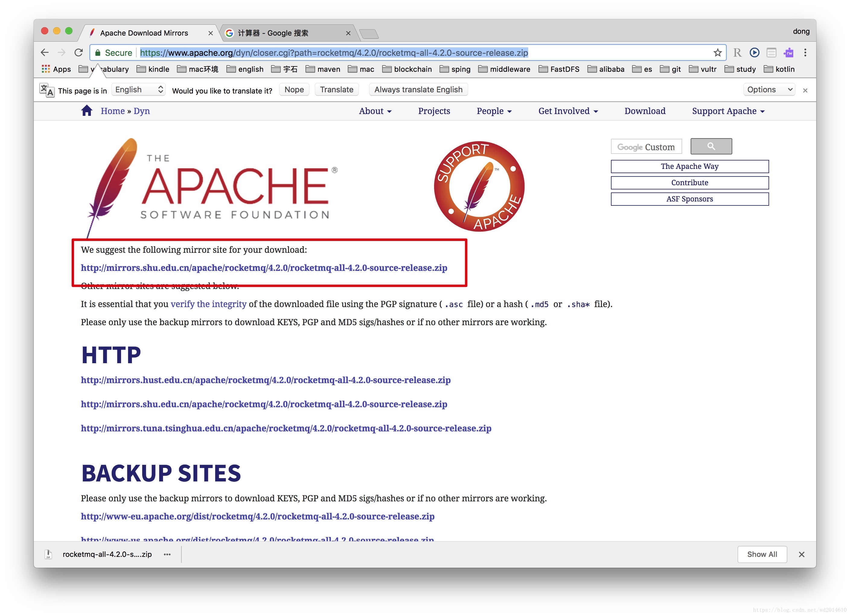Close the Apache Download Mirrors tab

coord(211,33)
